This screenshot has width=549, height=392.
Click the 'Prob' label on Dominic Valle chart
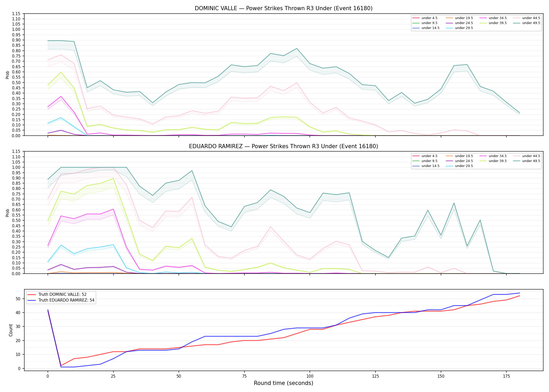coord(8,75)
